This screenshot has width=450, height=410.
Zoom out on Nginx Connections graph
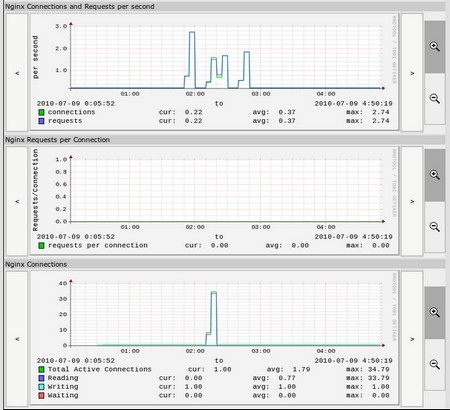click(x=435, y=364)
